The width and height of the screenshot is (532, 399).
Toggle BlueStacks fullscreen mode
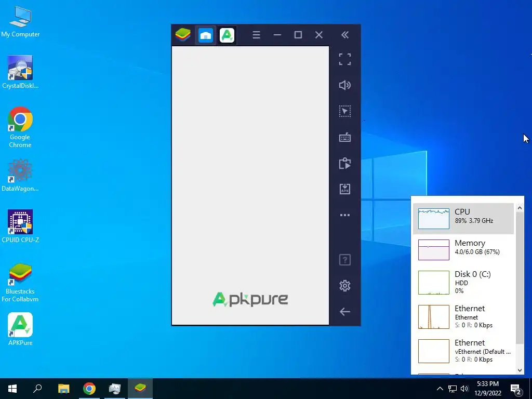[x=345, y=59]
